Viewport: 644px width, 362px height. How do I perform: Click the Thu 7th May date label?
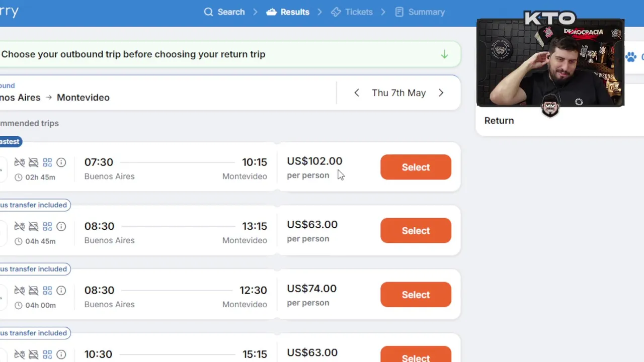(x=398, y=93)
